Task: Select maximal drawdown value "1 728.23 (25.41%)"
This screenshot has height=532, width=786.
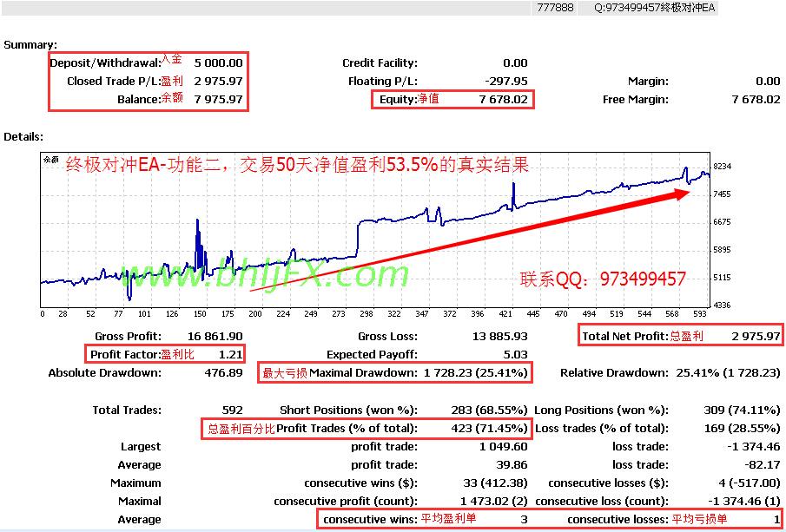Action: [x=476, y=372]
